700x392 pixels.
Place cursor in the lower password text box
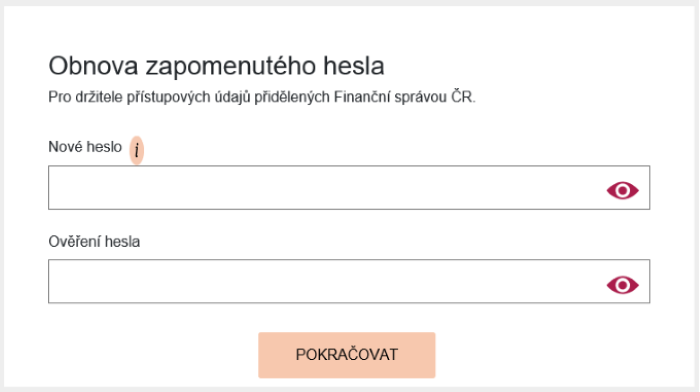tap(349, 281)
